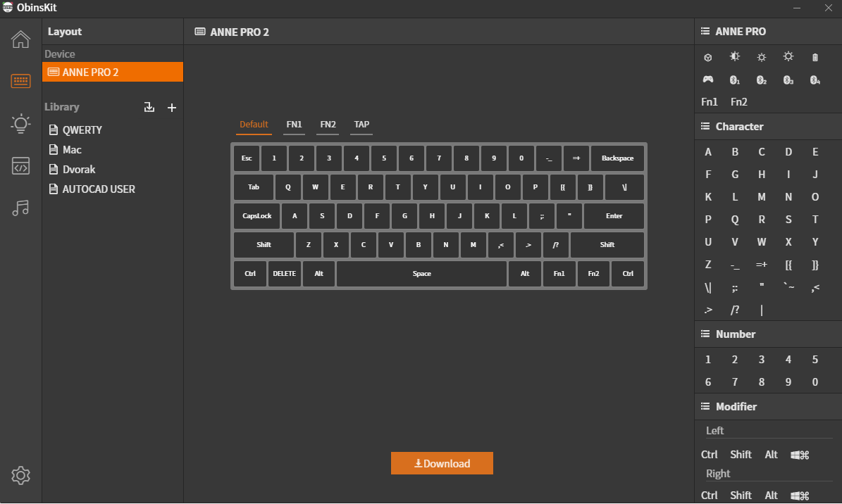Pick the Bluetooth 4 key icon

(x=815, y=80)
